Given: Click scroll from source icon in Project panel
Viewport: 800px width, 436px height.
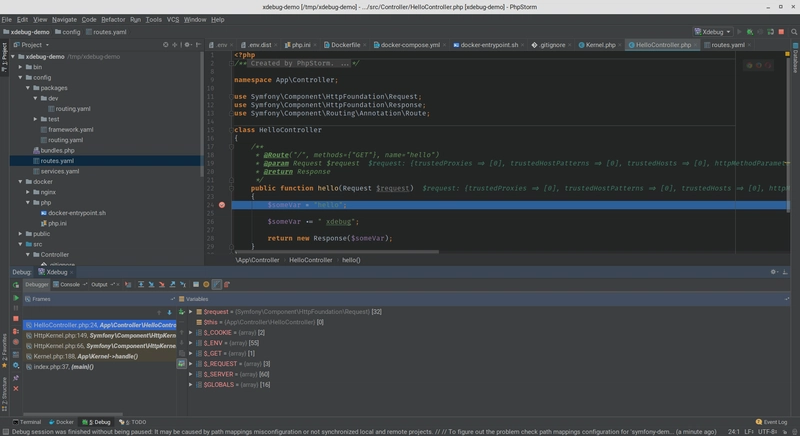Looking at the screenshot, I should click(165, 45).
